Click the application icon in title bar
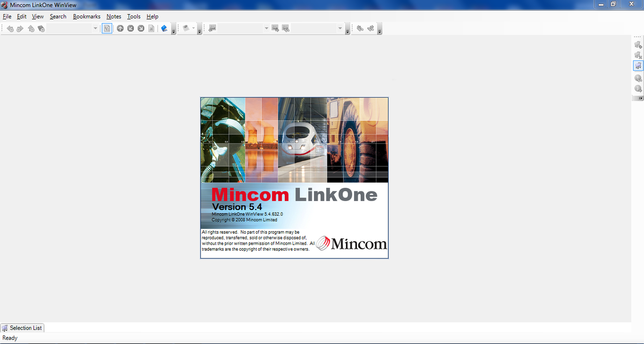Screen dimensions: 644x344 click(5, 4)
